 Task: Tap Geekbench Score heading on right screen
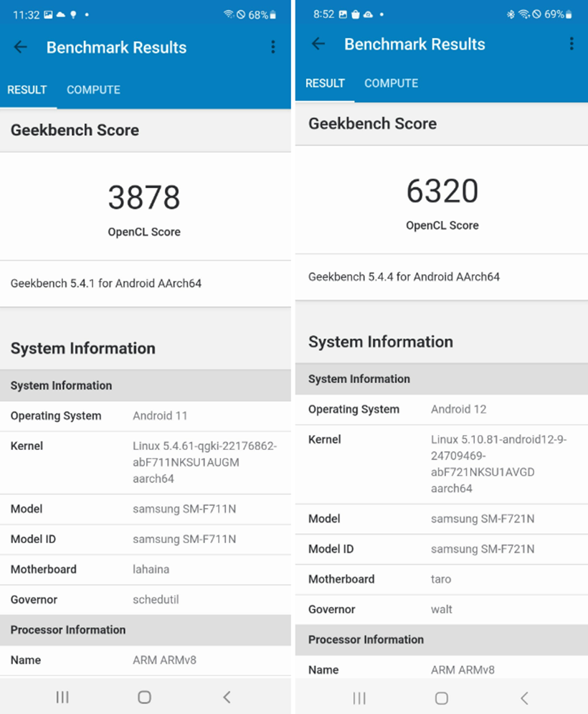click(x=372, y=124)
